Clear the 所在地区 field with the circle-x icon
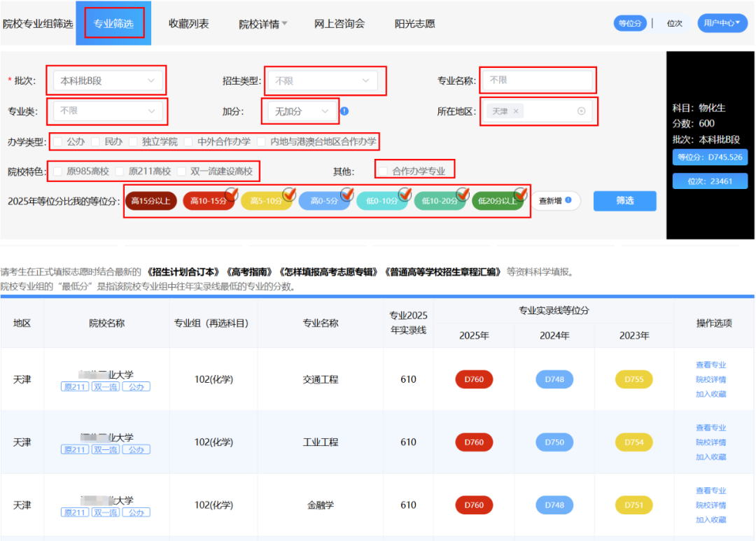756x541 pixels. [582, 111]
